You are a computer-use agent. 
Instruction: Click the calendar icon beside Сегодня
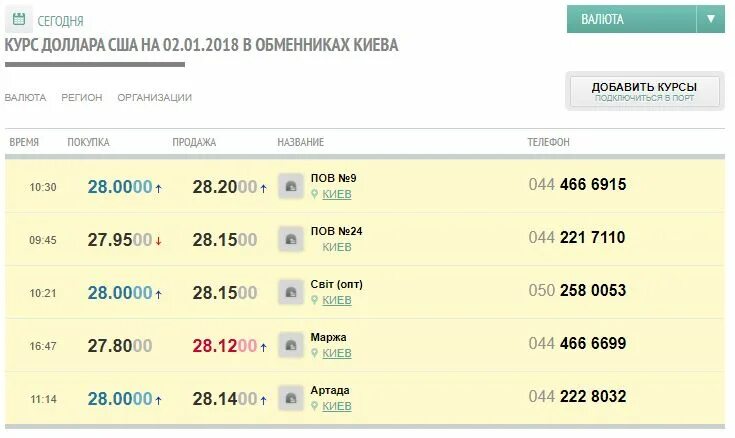[19, 19]
